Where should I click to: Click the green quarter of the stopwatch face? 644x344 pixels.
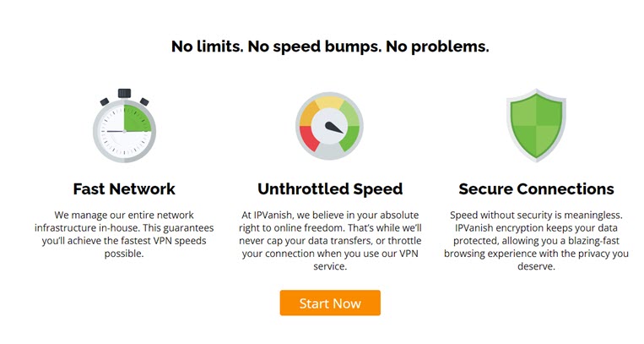pyautogui.click(x=137, y=118)
